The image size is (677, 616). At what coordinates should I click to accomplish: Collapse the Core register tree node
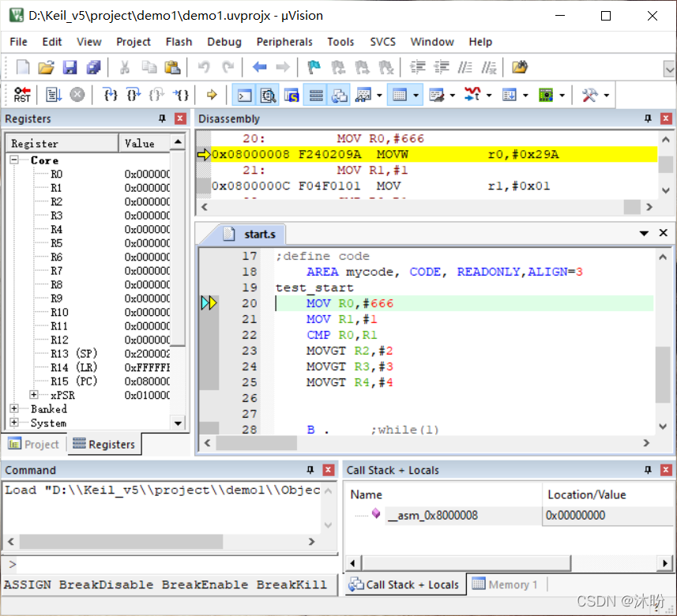coord(14,160)
